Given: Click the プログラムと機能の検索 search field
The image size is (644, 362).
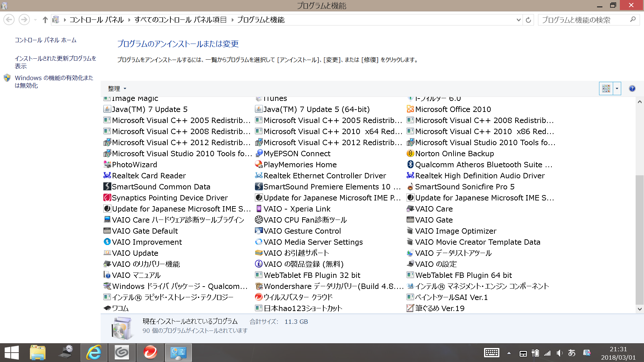Looking at the screenshot, I should click(x=584, y=20).
